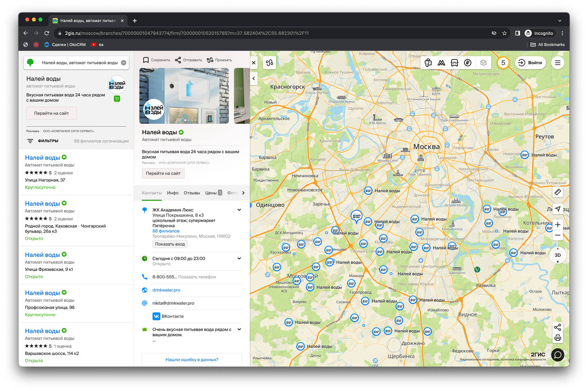Expand the company description text

coord(239,329)
